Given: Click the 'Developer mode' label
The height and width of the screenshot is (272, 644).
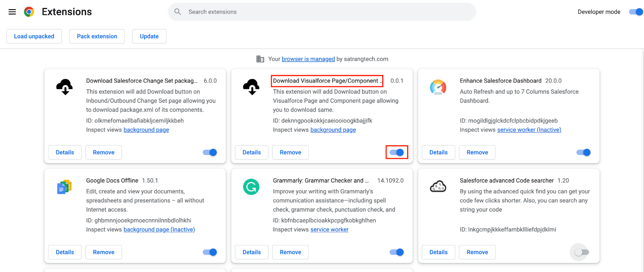Looking at the screenshot, I should tap(599, 12).
